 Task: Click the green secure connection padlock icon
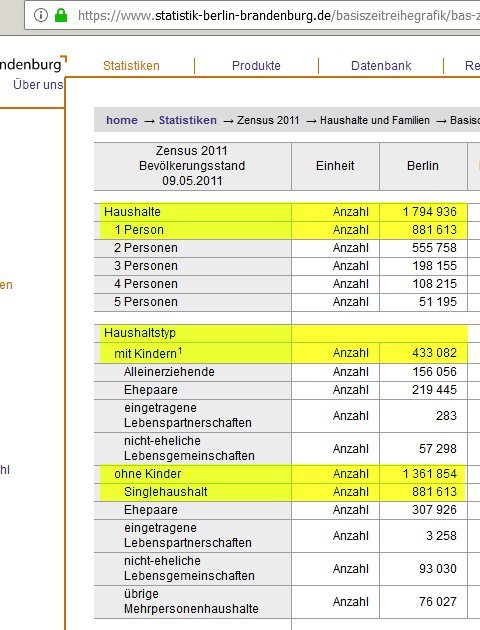(x=61, y=15)
